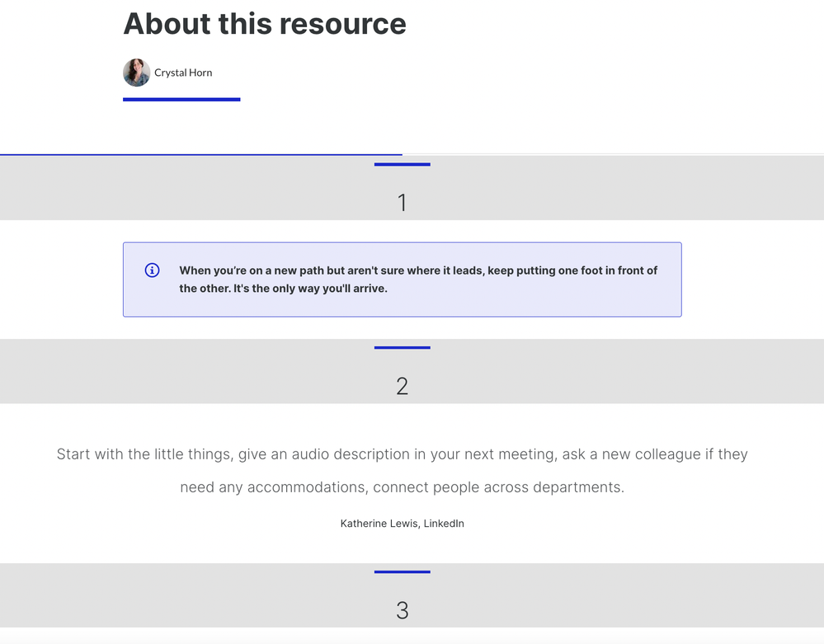
Task: Click the blue marker above section 2
Action: pyautogui.click(x=402, y=348)
